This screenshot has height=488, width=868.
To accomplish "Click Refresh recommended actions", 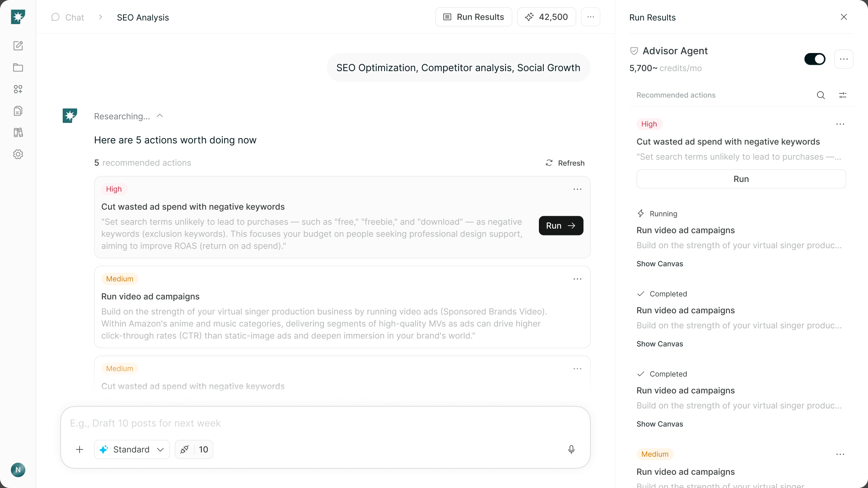I will (x=565, y=163).
